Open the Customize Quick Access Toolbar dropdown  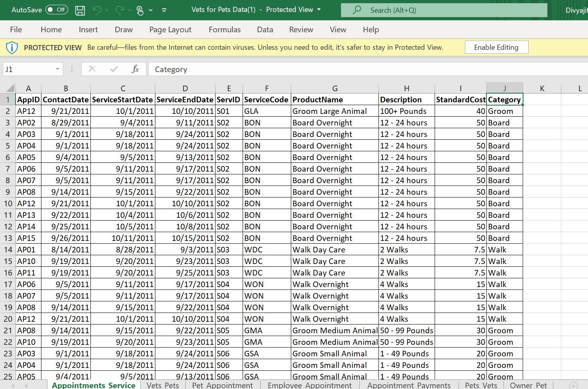(x=164, y=10)
